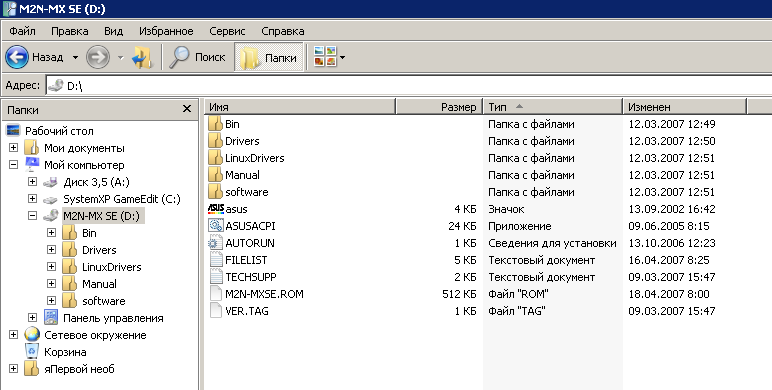Expand Диск 3,5 (A:) node

pos(32,182)
